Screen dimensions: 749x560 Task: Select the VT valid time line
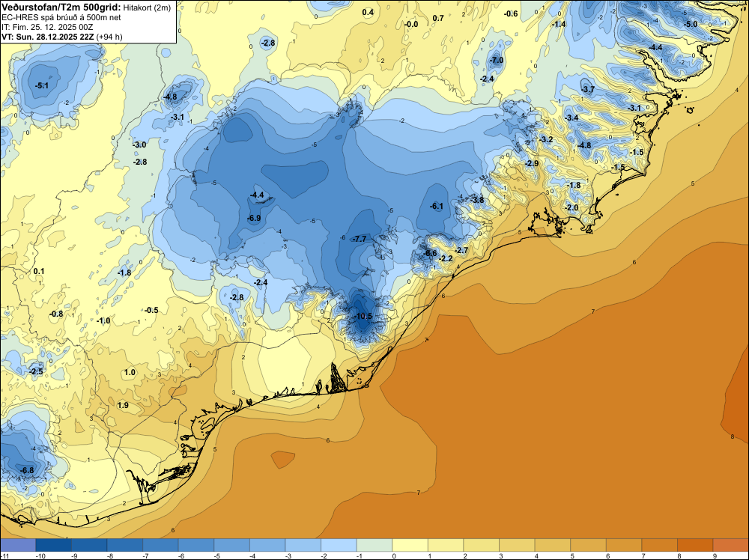pos(62,37)
